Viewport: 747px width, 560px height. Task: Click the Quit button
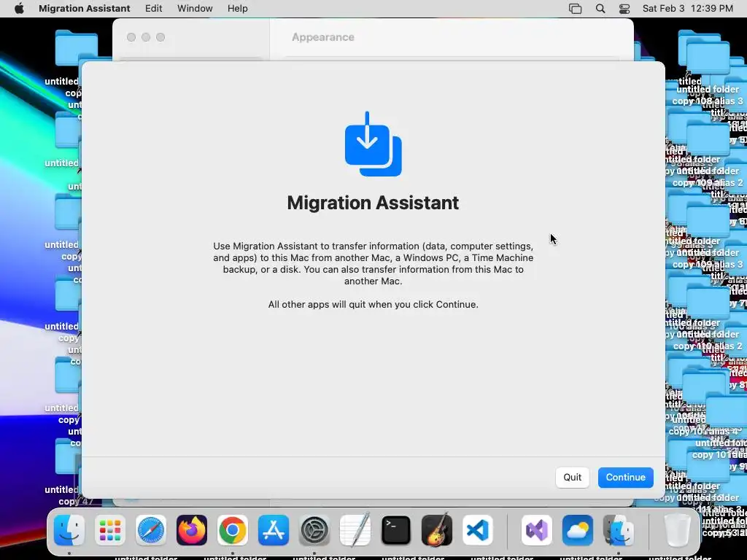point(572,477)
